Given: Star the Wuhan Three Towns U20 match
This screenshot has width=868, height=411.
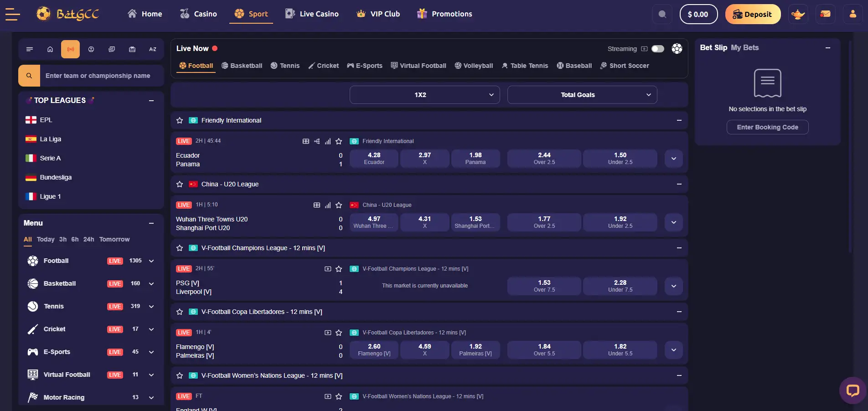Looking at the screenshot, I should [x=339, y=205].
